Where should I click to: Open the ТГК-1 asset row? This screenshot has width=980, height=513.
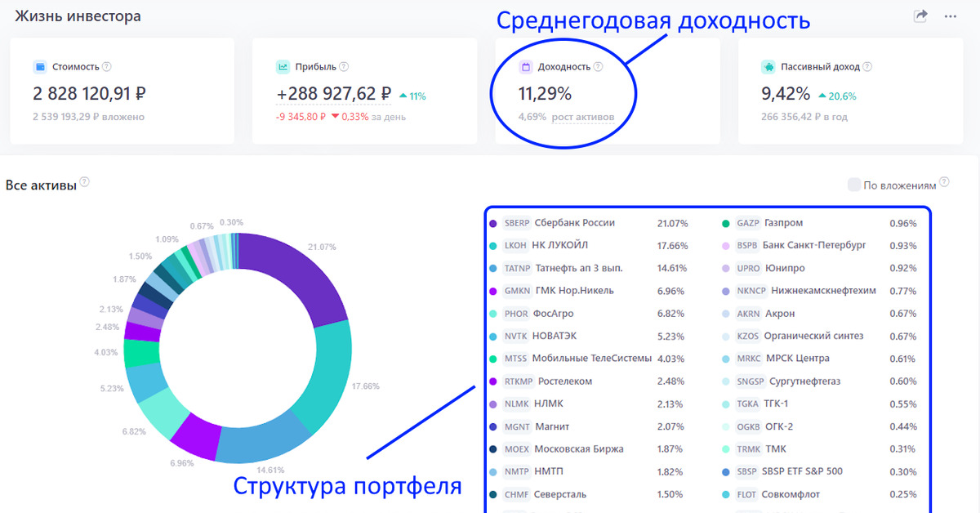click(x=820, y=404)
